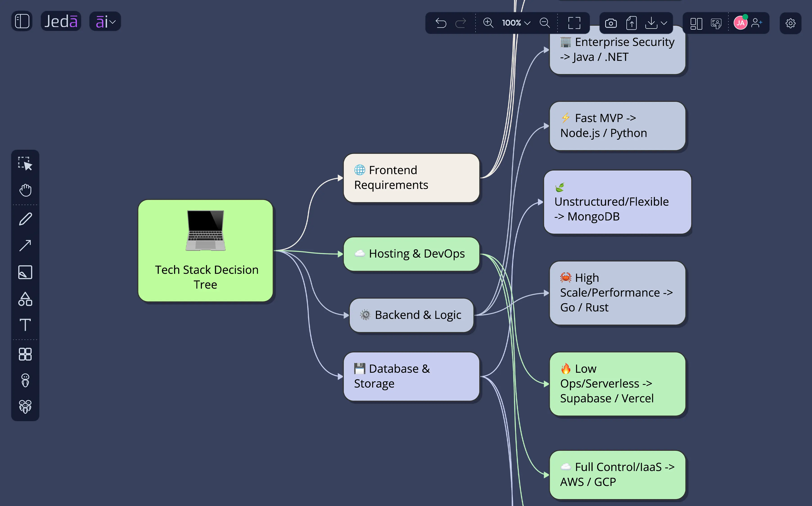Click the Jeda logo button
Screen dimensions: 812x506
[x=61, y=21]
